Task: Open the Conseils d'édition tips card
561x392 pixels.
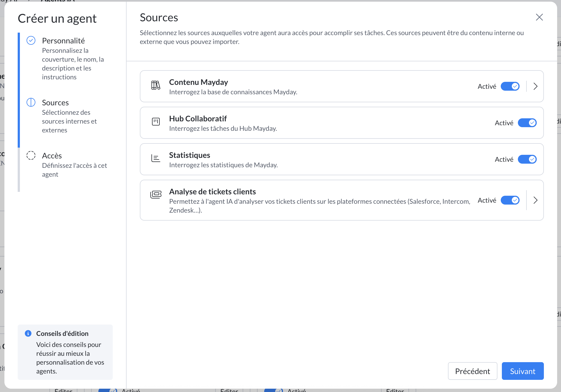Action: [x=65, y=352]
